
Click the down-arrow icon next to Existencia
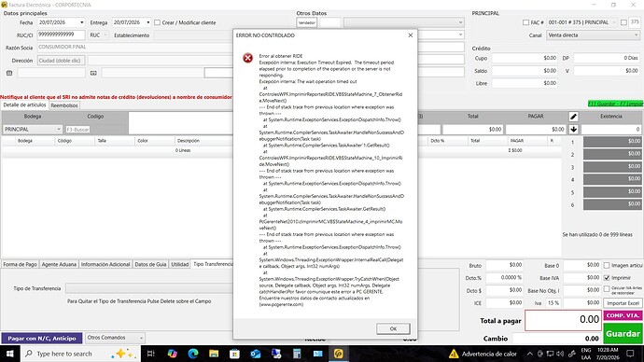573,130
